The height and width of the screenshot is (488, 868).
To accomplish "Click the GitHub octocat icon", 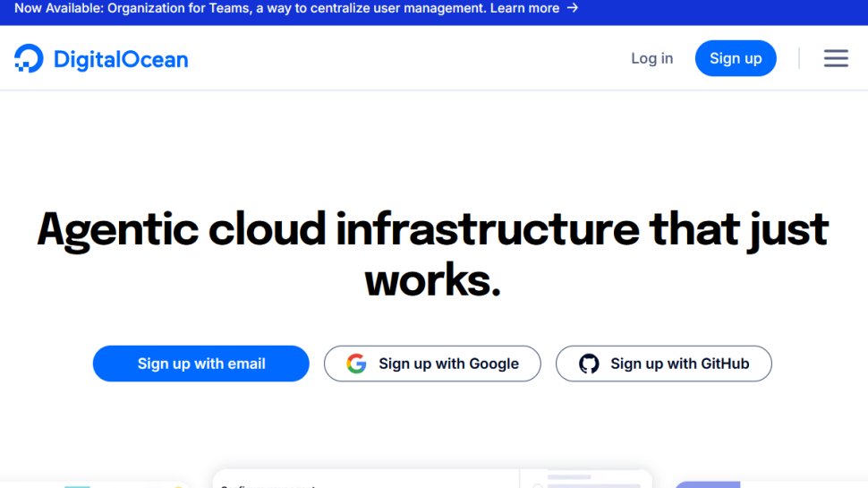I will (x=589, y=364).
